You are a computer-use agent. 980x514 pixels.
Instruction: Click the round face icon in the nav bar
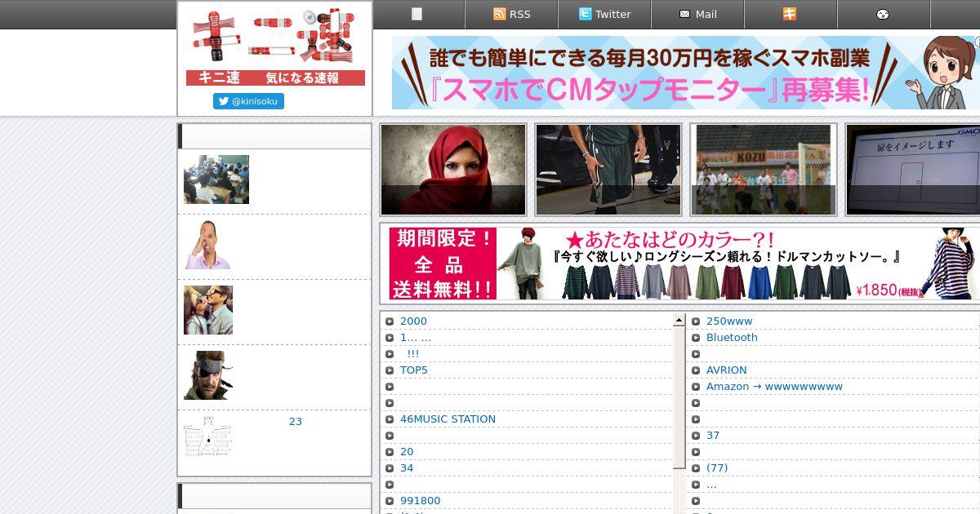[x=883, y=15]
